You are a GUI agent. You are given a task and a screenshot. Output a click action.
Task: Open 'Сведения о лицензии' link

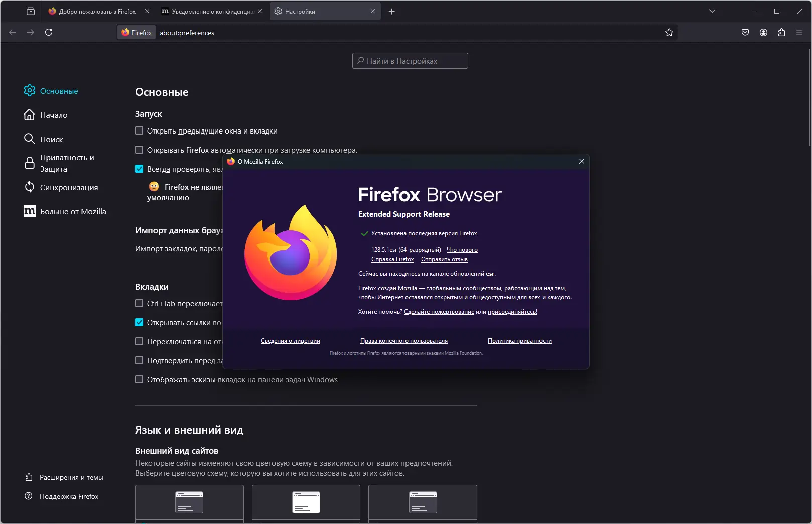[291, 341]
